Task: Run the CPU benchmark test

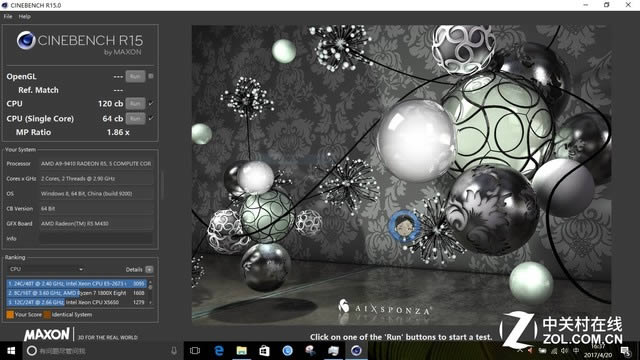Action: click(135, 104)
